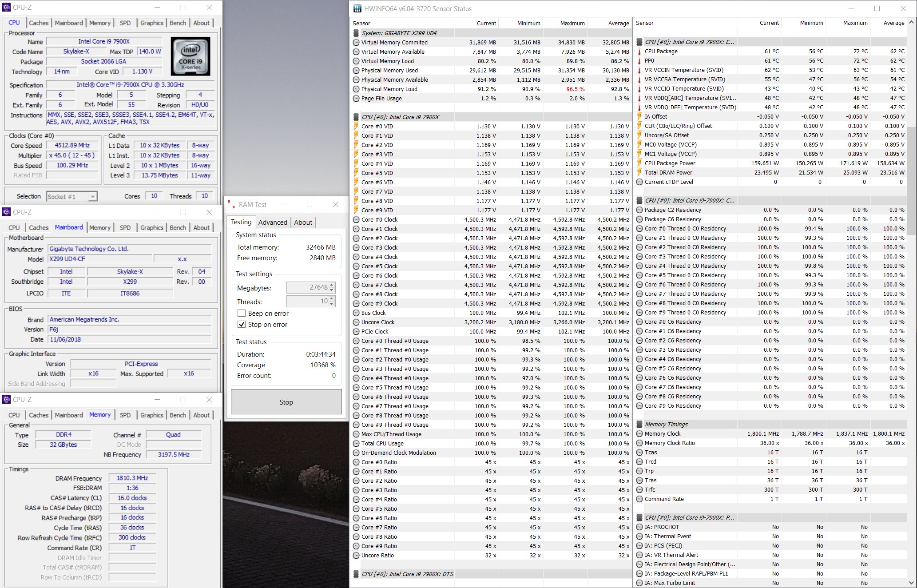The image size is (917, 588).
Task: Uncheck the Stop on error checkbox
Action: (x=242, y=325)
